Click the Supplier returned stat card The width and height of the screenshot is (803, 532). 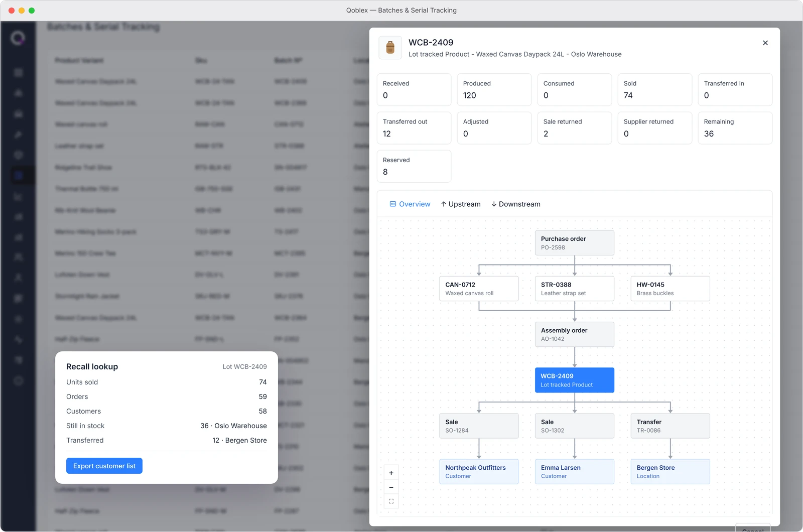(655, 128)
